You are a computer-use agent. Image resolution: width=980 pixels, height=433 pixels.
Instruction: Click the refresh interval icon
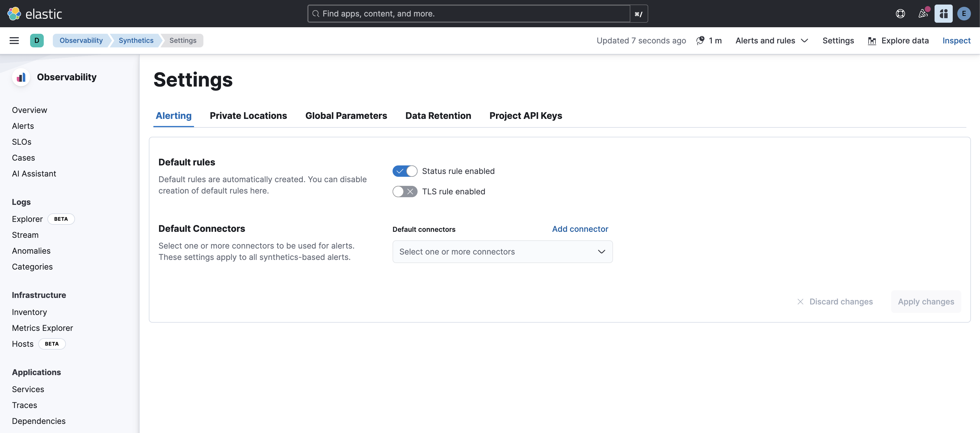(700, 40)
